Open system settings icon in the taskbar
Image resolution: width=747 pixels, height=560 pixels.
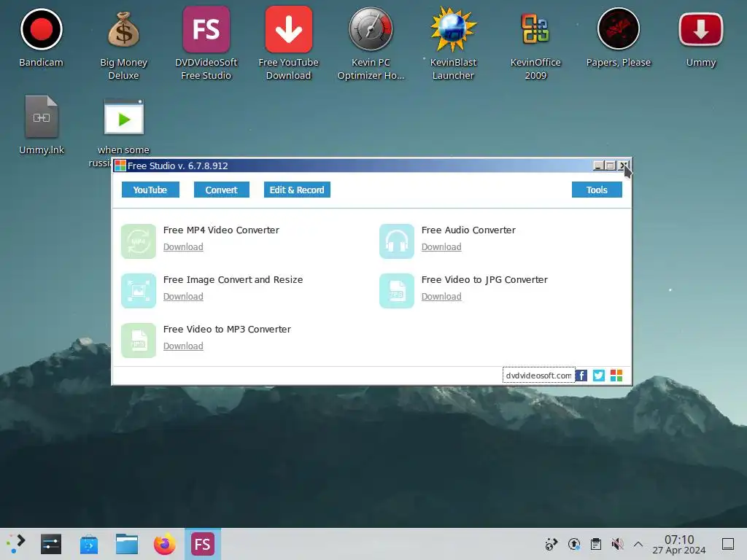coord(51,544)
